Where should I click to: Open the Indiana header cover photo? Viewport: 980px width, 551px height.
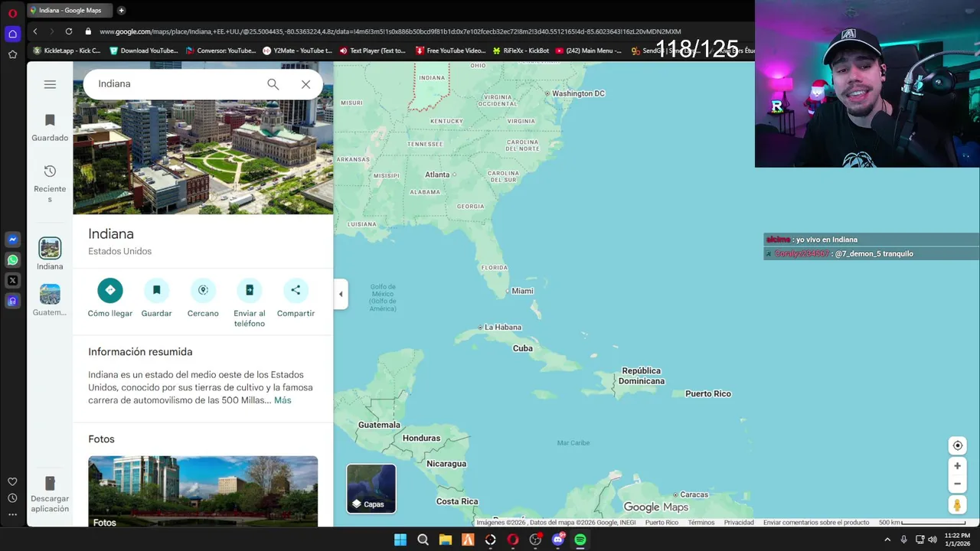click(203, 157)
